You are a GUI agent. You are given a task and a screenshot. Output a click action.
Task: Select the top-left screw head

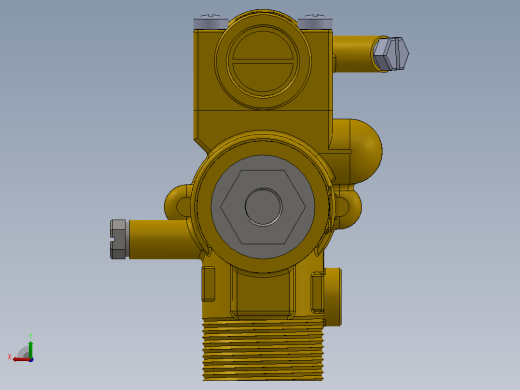211,23
